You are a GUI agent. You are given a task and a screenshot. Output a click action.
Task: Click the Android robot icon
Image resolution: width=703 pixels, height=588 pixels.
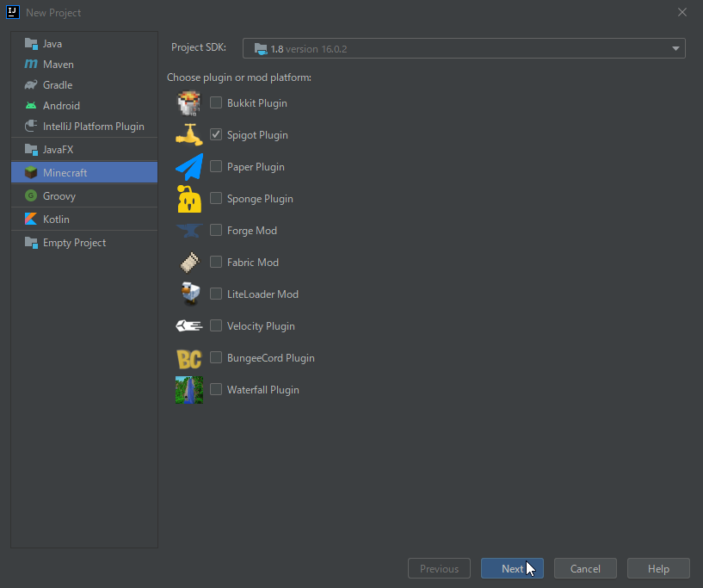click(31, 105)
